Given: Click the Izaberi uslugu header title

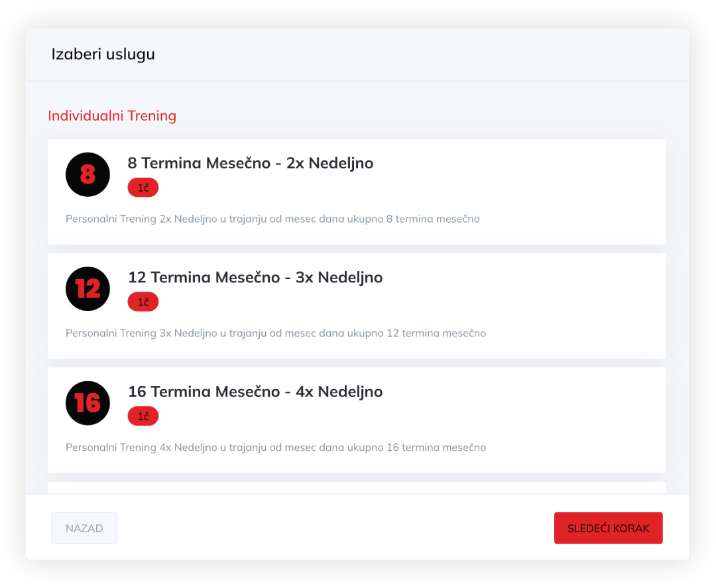Looking at the screenshot, I should pos(103,54).
